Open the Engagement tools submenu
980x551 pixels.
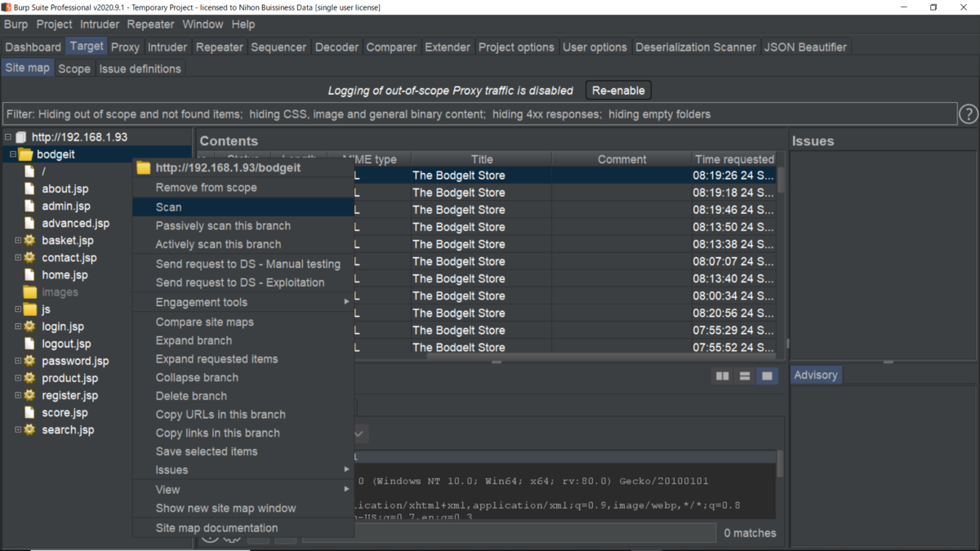[x=243, y=302]
